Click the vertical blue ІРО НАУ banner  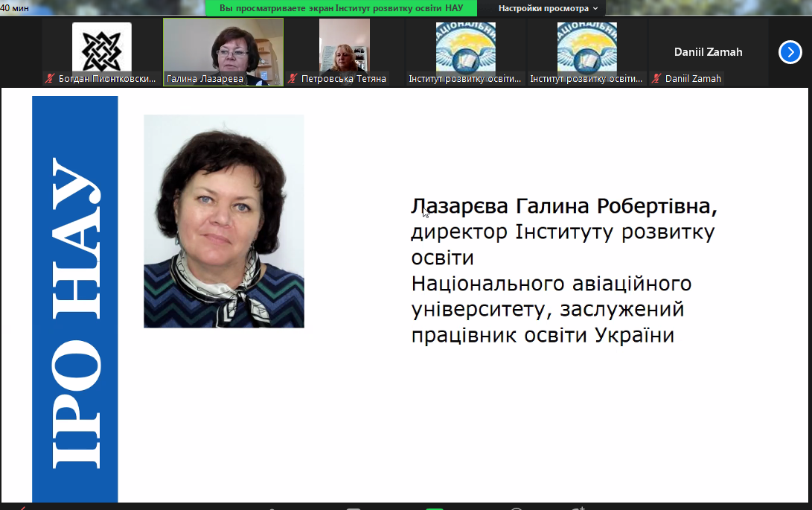[74, 298]
